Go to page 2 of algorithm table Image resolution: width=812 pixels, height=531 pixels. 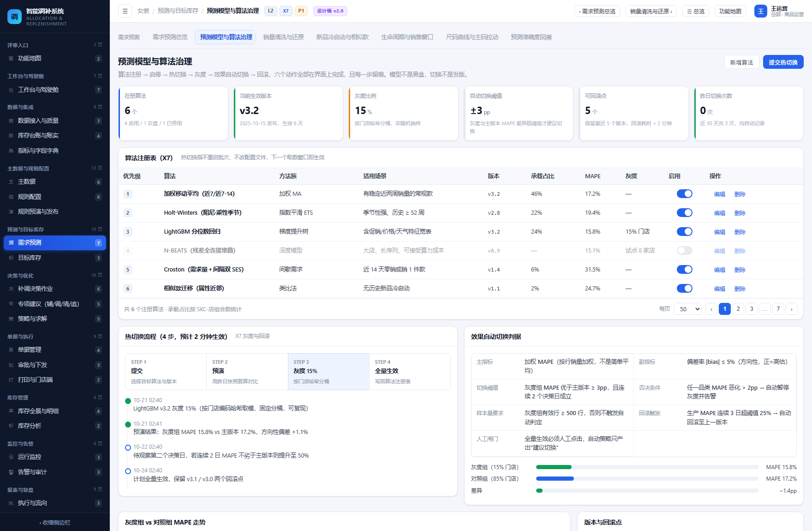pyautogui.click(x=738, y=309)
